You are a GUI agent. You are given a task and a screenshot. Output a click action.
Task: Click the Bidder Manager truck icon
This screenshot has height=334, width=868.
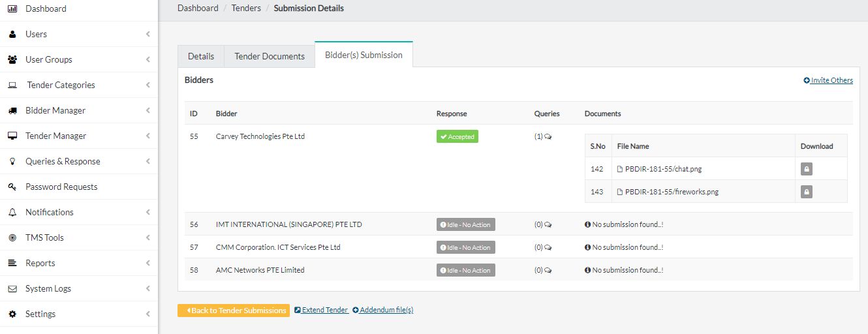click(x=12, y=110)
